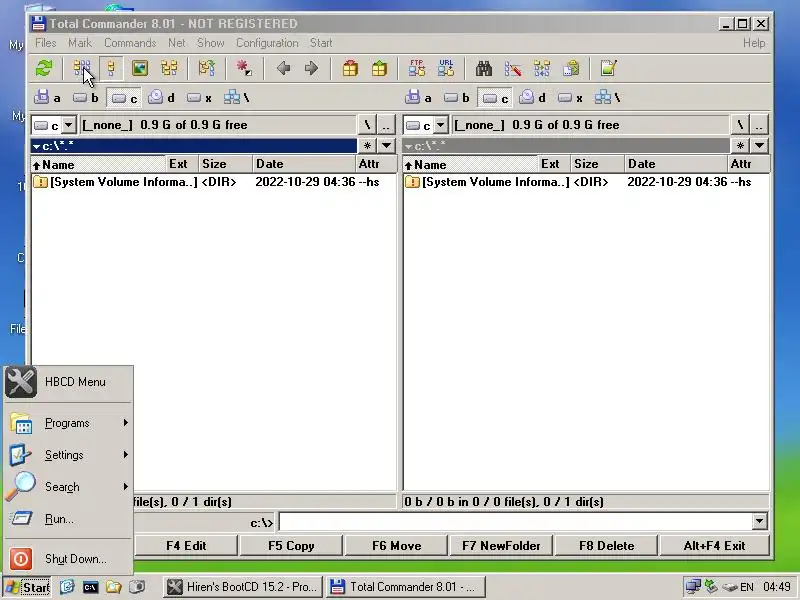Click the F5 Copy button
This screenshot has height=600, width=800.
[291, 545]
